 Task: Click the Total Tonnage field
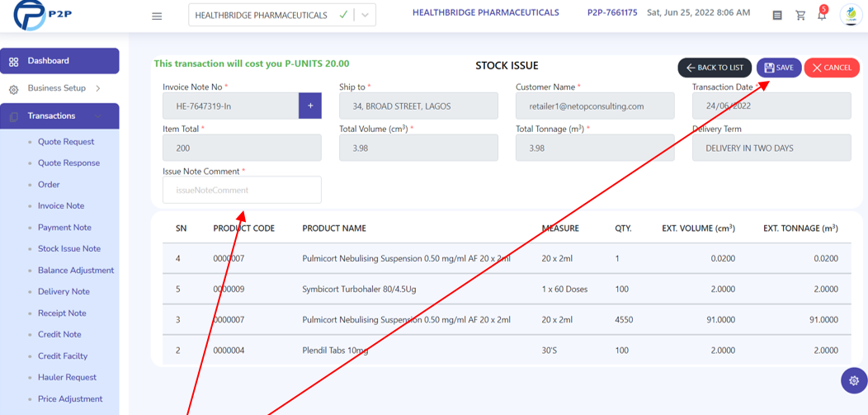595,148
